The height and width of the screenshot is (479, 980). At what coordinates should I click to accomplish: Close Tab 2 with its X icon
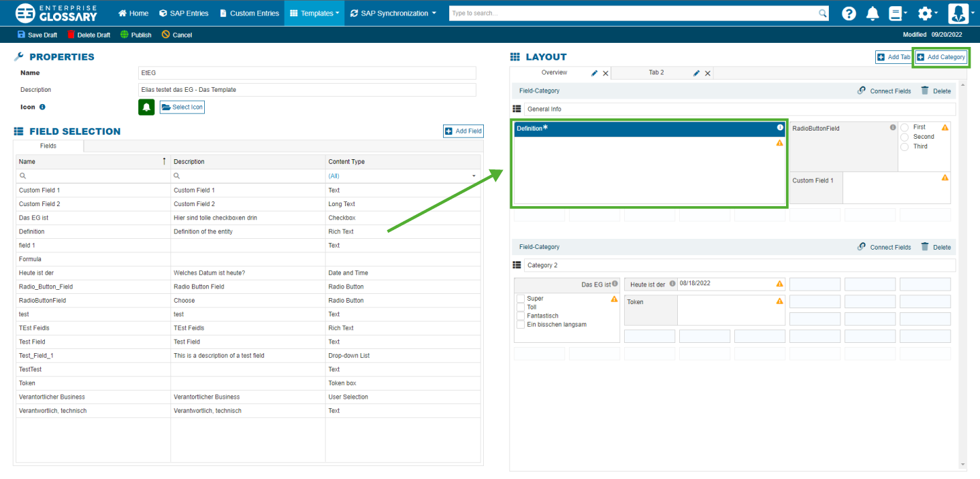click(x=708, y=73)
